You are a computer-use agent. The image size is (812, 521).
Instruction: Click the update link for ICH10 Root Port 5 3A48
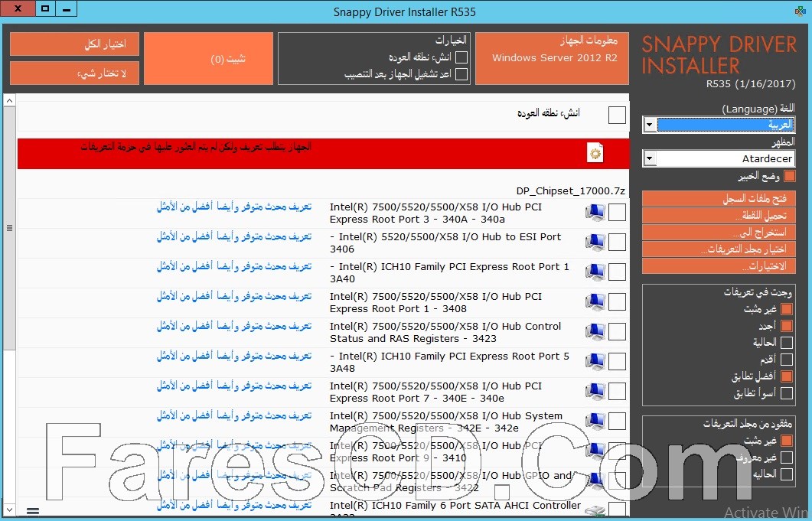click(x=234, y=356)
